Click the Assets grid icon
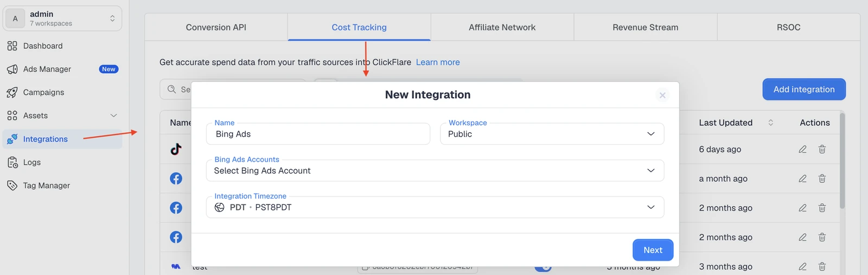This screenshot has height=275, width=868. pos(12,116)
